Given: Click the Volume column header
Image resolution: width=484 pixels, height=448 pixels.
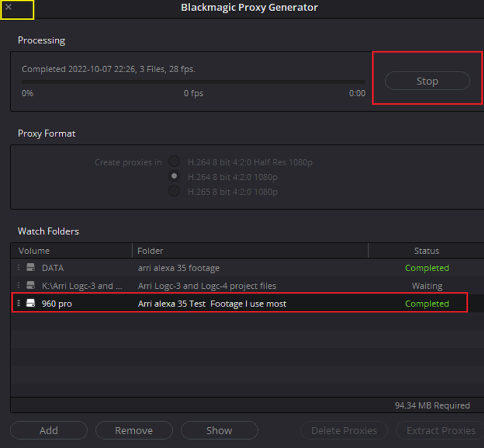Looking at the screenshot, I should [71, 250].
